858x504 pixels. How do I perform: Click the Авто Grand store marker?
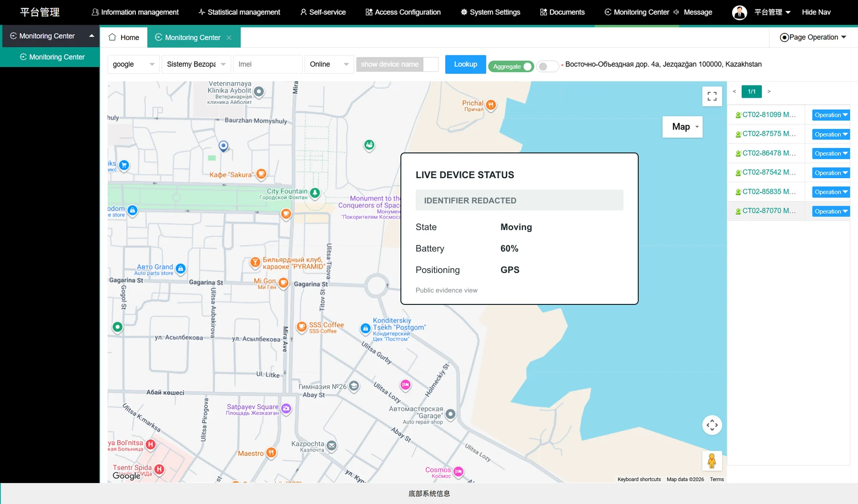[180, 269]
